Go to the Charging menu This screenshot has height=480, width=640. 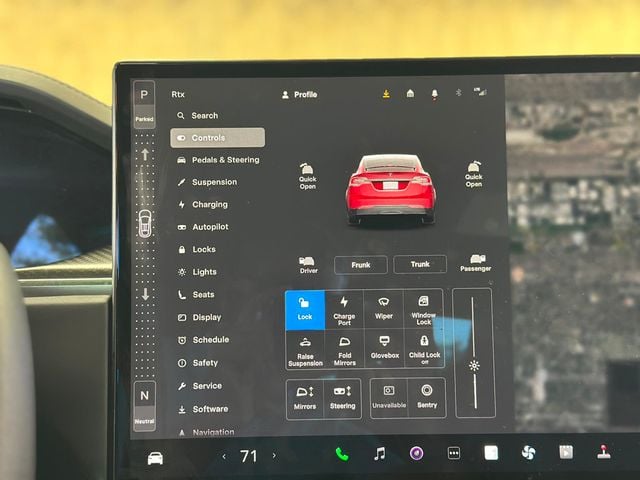pyautogui.click(x=203, y=204)
